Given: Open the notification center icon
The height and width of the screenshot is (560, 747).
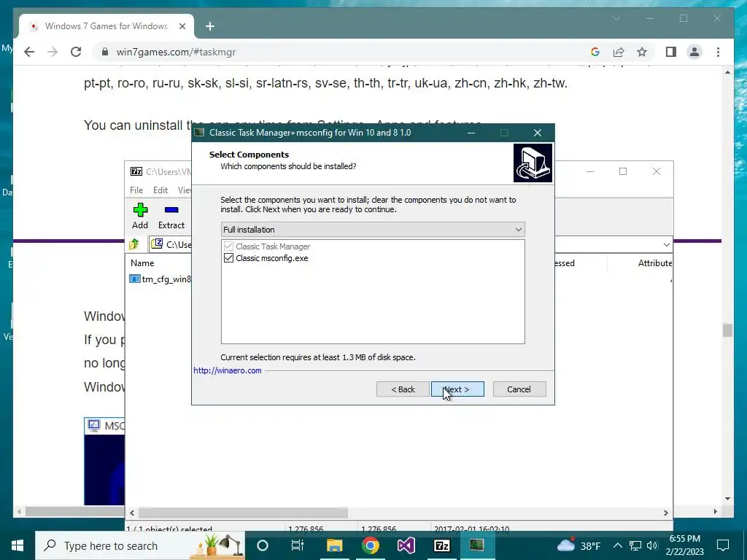Looking at the screenshot, I should (x=723, y=545).
